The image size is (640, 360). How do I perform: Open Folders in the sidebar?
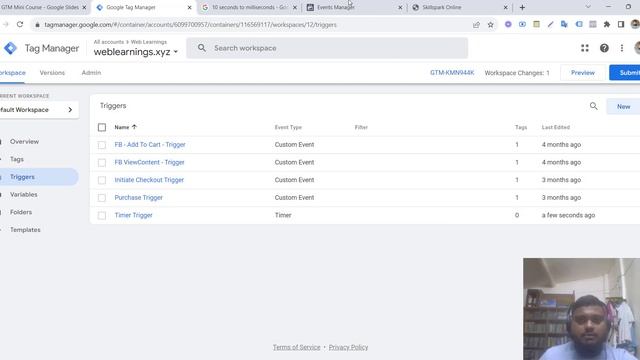pos(21,212)
